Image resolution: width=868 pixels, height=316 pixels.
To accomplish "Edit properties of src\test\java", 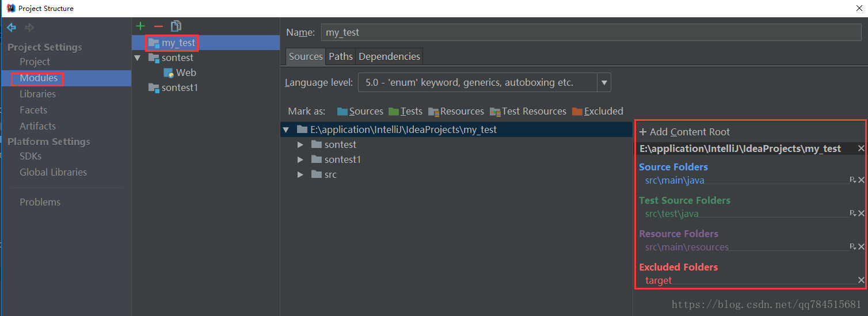I will click(x=853, y=214).
